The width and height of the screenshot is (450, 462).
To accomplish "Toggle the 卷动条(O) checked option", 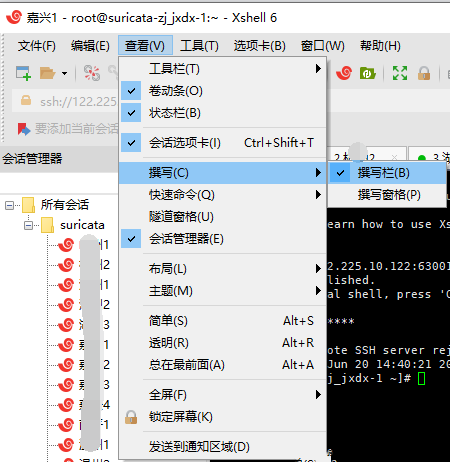I will [x=222, y=91].
